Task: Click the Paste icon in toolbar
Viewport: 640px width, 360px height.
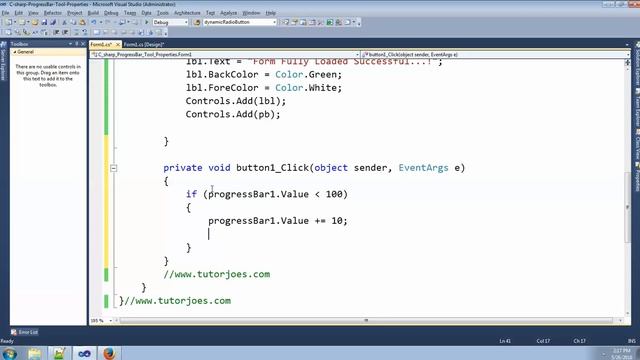Action: [x=82, y=22]
